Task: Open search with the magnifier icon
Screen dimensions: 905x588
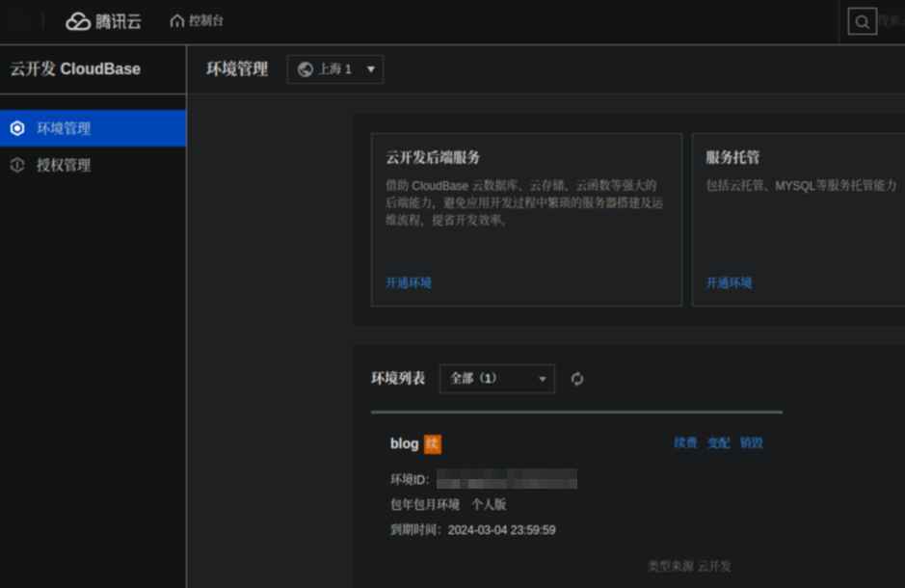Action: coord(862,22)
